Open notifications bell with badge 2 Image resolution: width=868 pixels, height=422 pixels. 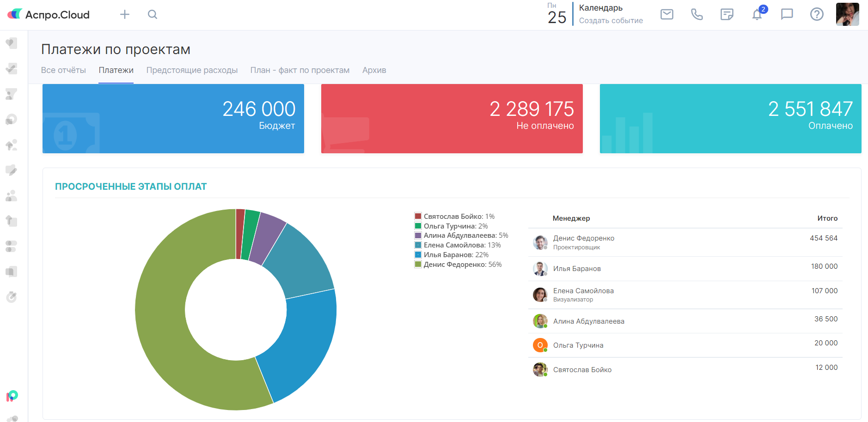click(x=757, y=15)
